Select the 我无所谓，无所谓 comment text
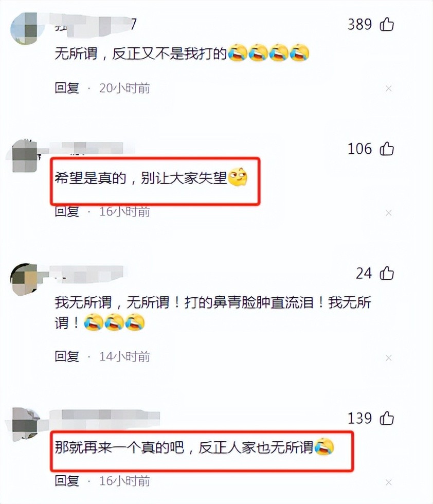The image size is (433, 504). point(213,313)
